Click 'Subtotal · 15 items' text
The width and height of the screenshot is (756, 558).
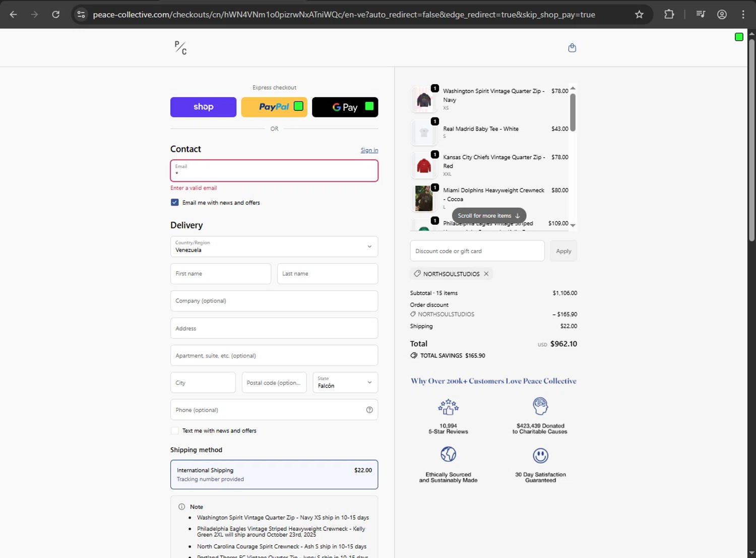coord(434,293)
